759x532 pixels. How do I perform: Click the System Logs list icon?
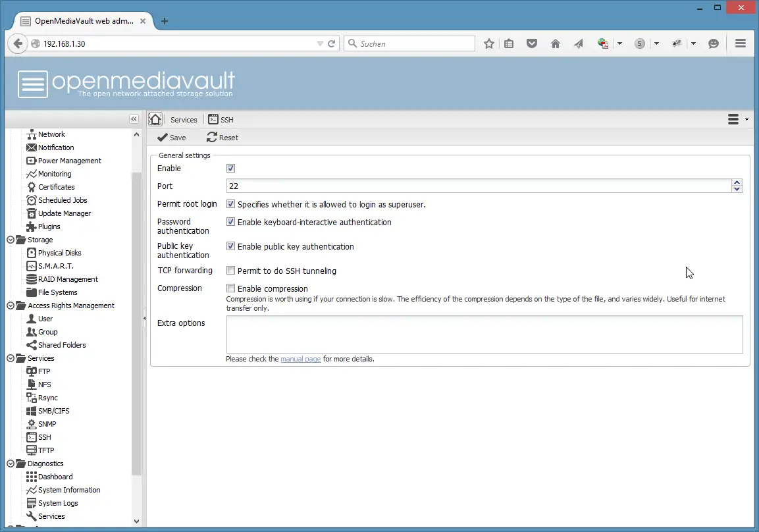pos(32,503)
